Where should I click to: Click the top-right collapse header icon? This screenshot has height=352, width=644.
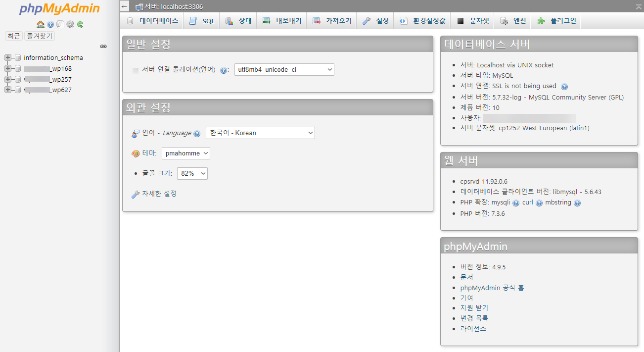click(638, 6)
